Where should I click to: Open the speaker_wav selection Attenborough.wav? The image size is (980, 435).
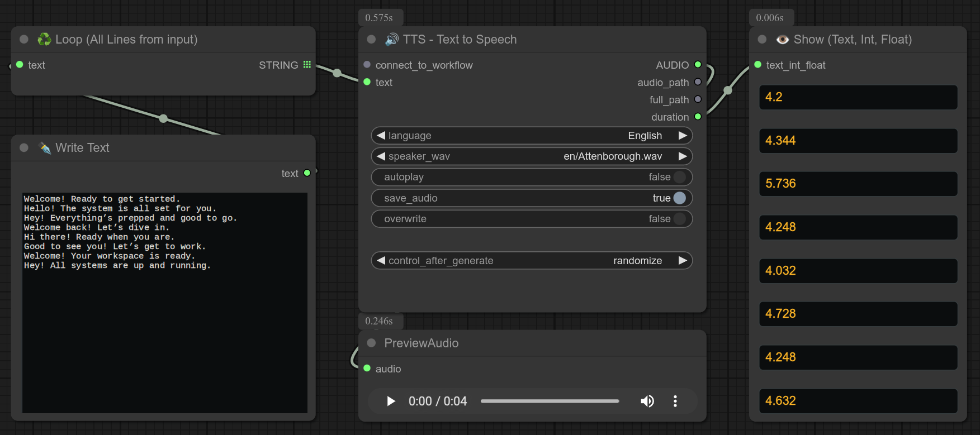[612, 156]
